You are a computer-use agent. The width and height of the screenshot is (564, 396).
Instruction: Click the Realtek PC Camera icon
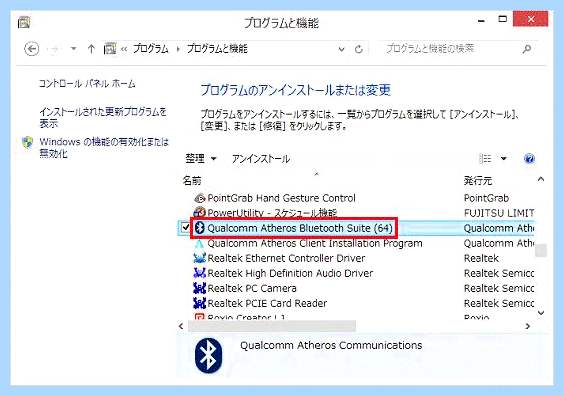tap(199, 288)
